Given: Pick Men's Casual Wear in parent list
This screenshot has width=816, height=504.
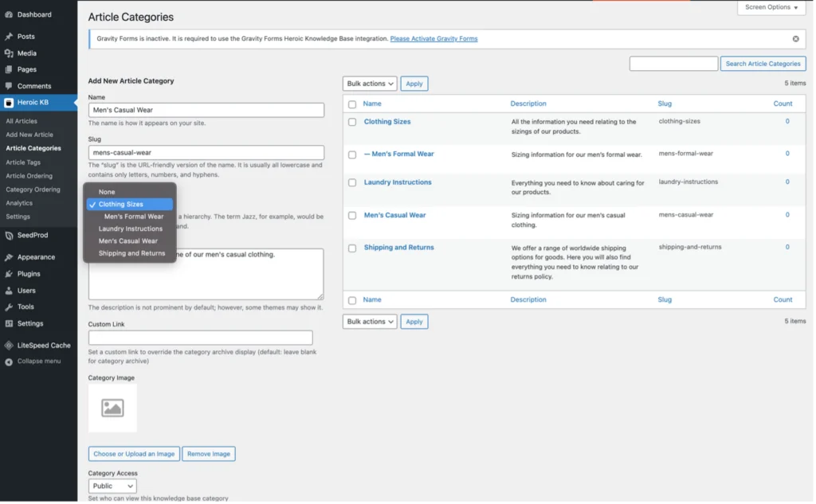Looking at the screenshot, I should pyautogui.click(x=130, y=241).
